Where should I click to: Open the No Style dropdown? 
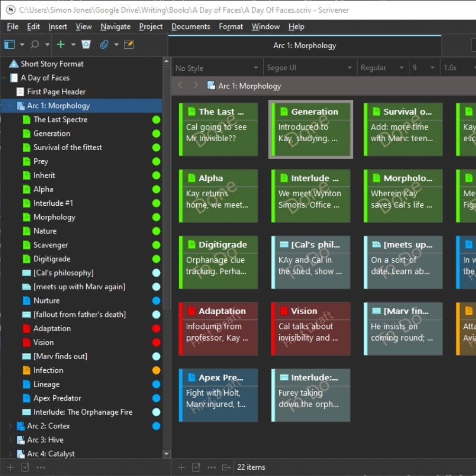tap(217, 68)
